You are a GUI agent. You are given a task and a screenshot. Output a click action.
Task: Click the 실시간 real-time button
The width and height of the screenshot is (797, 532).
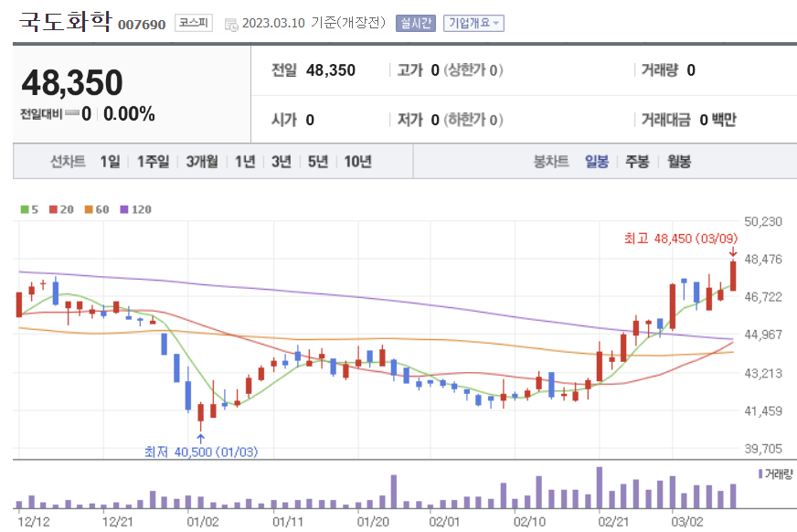pyautogui.click(x=415, y=23)
